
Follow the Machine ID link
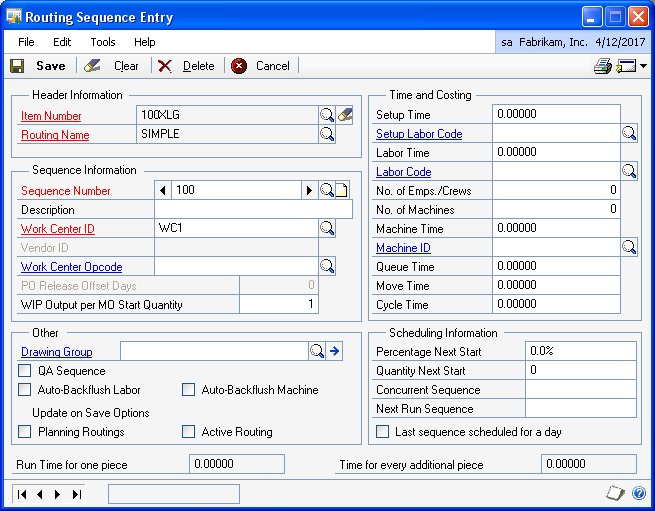point(403,248)
